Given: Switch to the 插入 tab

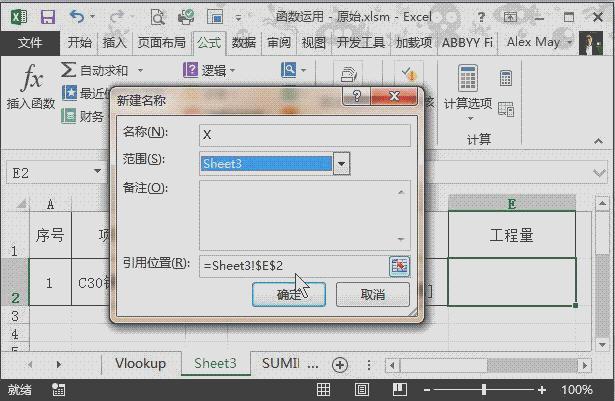Looking at the screenshot, I should click(114, 42).
